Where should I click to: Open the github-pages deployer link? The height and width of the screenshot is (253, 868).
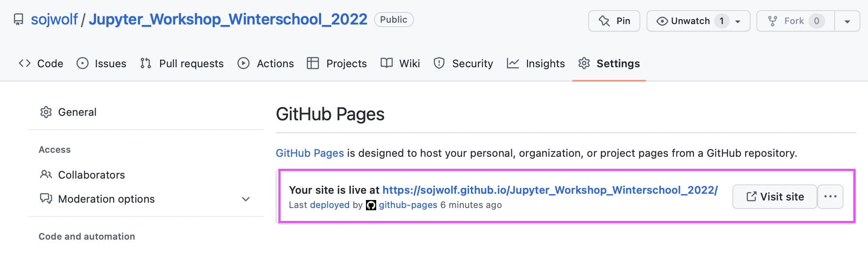click(x=408, y=205)
